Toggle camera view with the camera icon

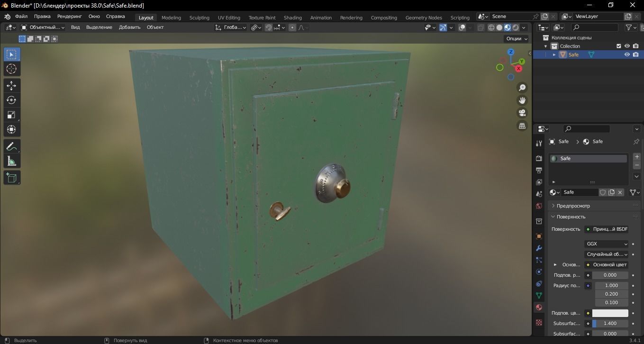522,113
